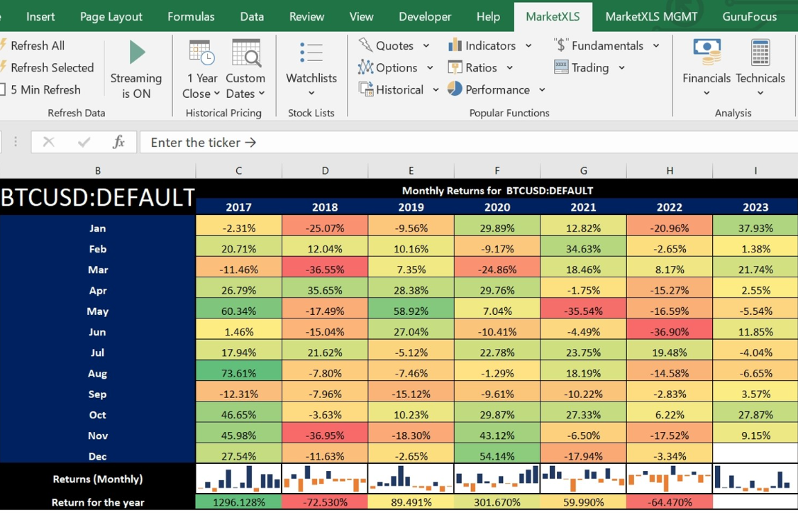Open the Custom Dates icon

pyautogui.click(x=245, y=52)
